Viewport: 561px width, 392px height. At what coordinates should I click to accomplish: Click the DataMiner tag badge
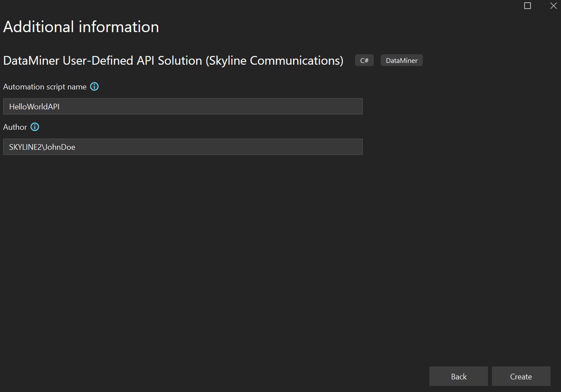tap(402, 60)
